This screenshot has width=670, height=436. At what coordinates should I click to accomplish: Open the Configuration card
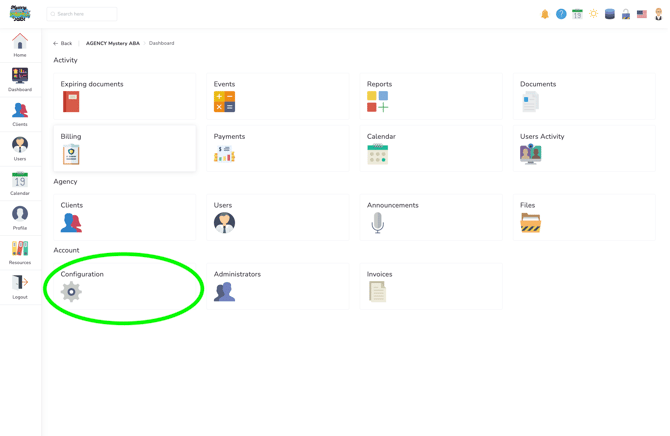(x=125, y=286)
